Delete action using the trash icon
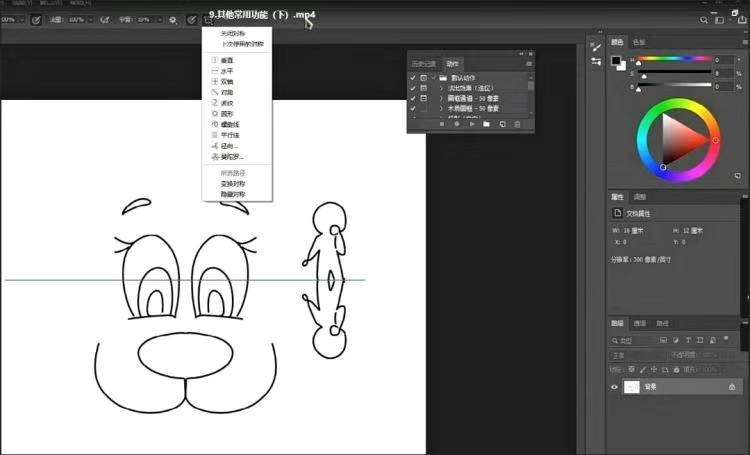 (x=517, y=124)
